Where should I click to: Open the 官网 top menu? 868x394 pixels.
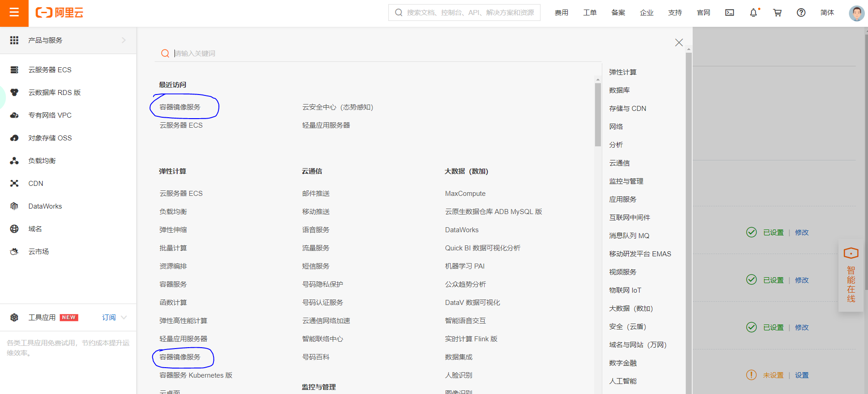pyautogui.click(x=704, y=13)
